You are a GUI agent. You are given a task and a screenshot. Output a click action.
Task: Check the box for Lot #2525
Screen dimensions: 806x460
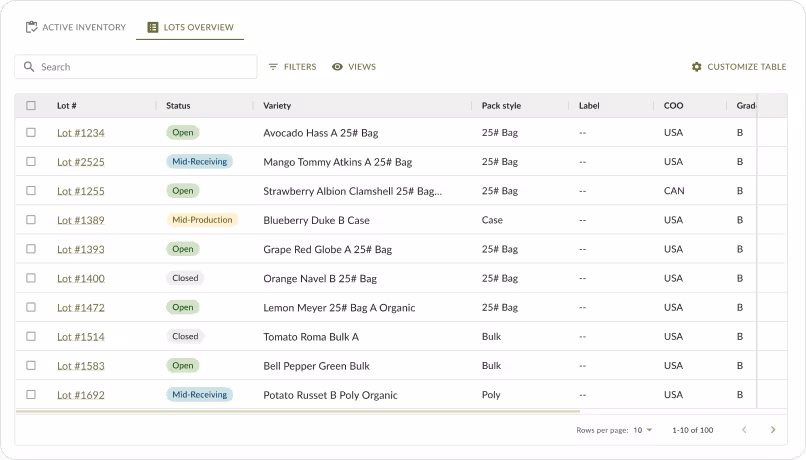coord(31,161)
